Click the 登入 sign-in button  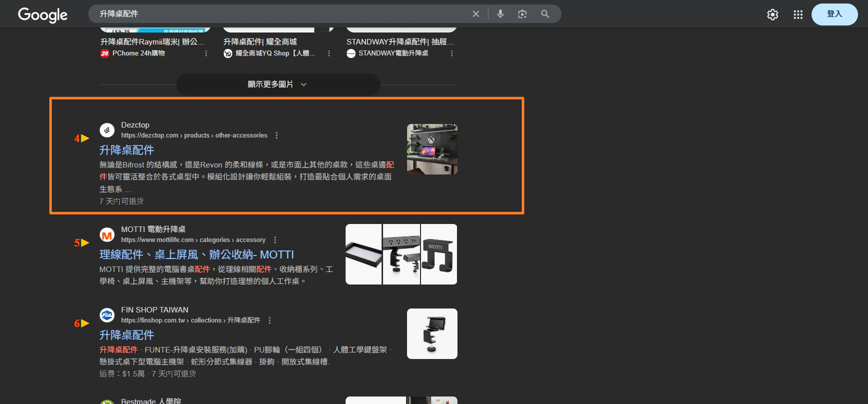[x=835, y=14]
